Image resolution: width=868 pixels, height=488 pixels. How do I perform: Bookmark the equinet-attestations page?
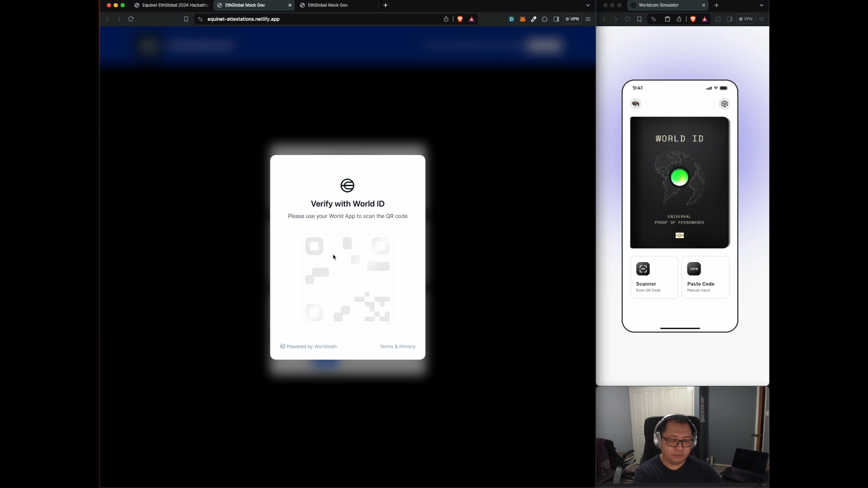186,19
